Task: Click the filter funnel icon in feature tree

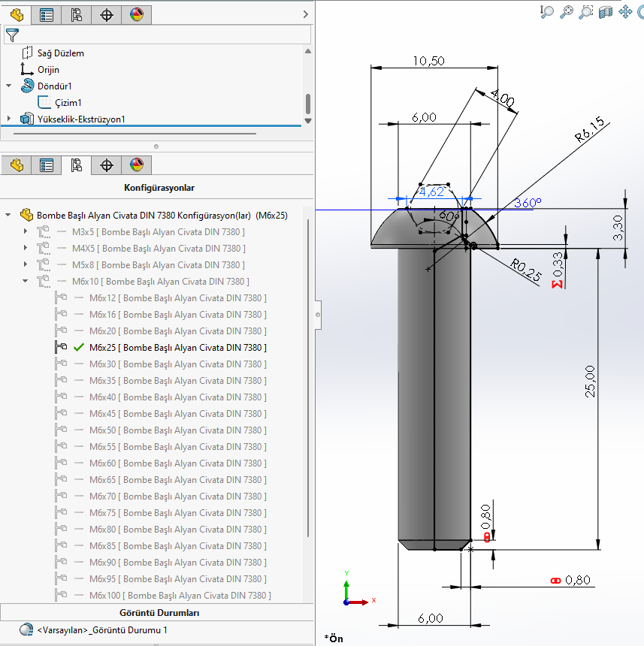Action: (x=11, y=35)
